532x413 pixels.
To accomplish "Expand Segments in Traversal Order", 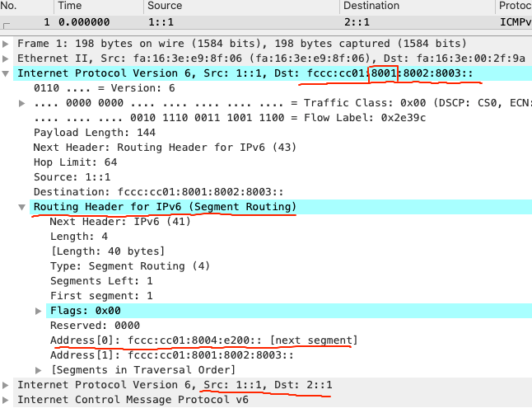I will click(x=39, y=370).
